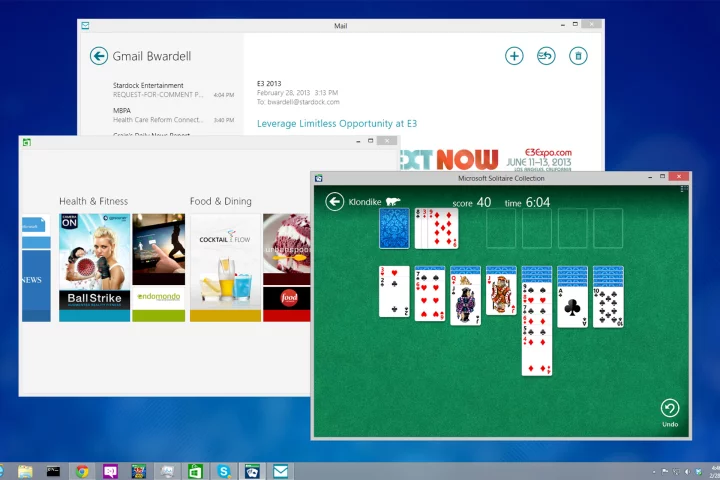
Task: Open the Stardock Entertainment email
Action: click(173, 90)
